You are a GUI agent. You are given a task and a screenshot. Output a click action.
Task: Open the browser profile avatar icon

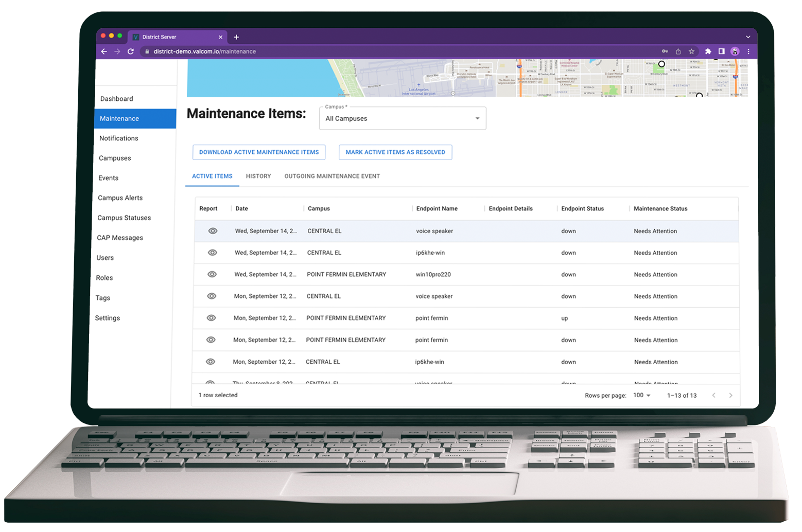735,51
